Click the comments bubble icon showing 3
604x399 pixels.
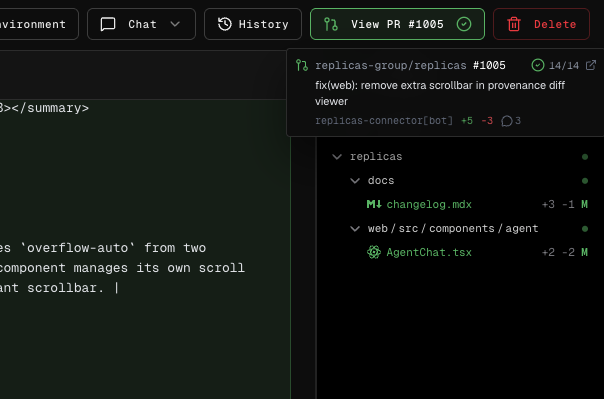tap(507, 121)
